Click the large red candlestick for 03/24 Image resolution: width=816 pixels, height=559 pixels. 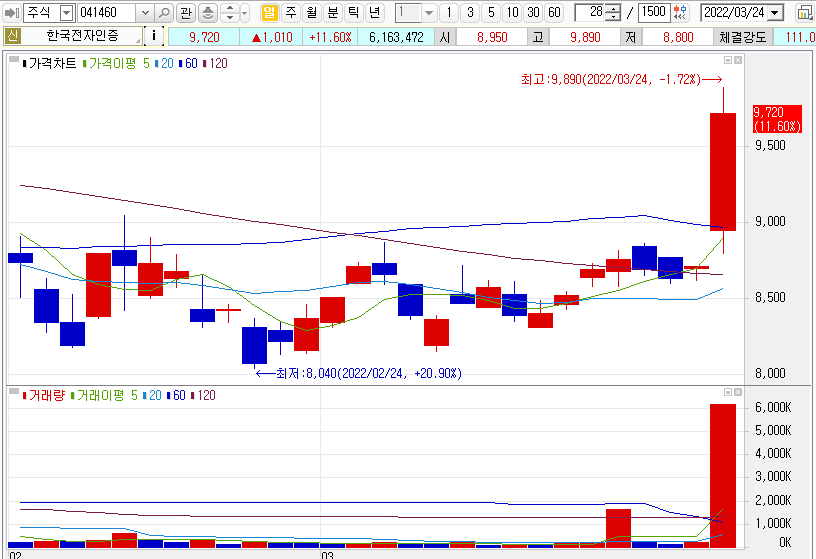(723, 172)
